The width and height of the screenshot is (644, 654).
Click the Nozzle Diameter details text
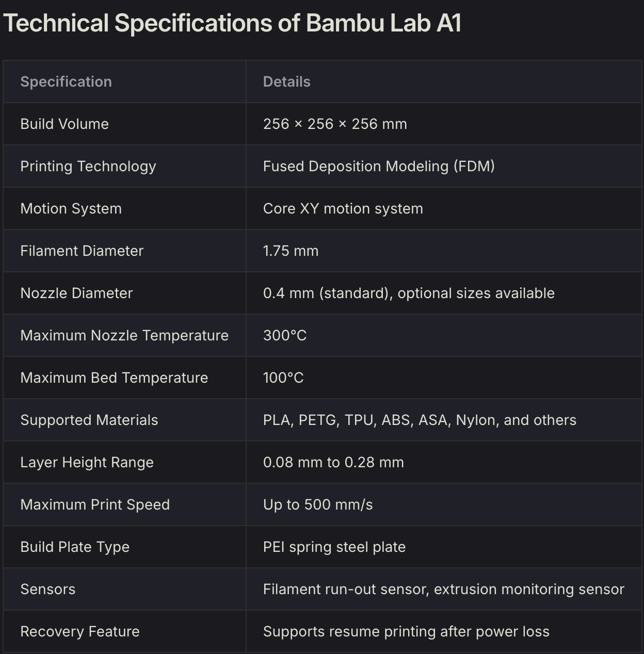(409, 293)
